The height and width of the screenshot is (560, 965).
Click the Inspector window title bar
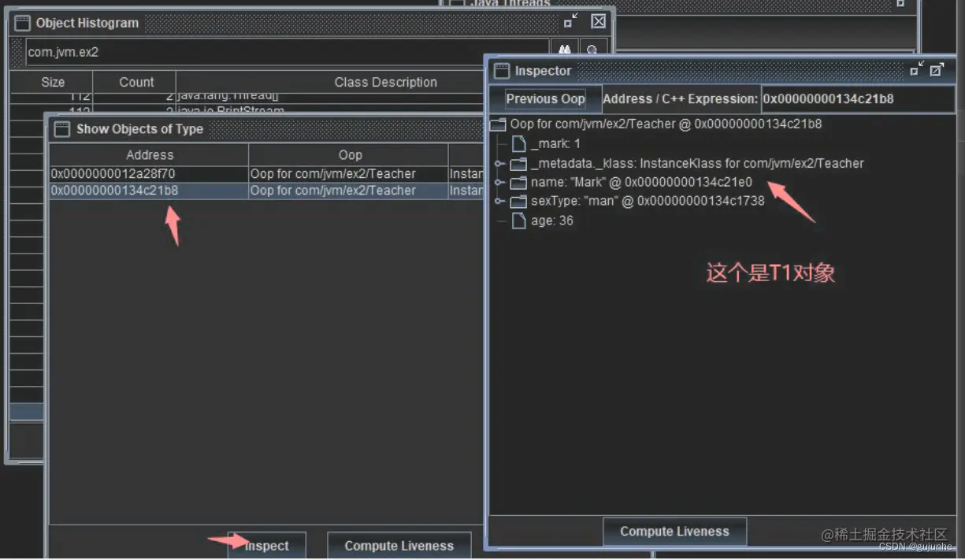click(x=722, y=71)
